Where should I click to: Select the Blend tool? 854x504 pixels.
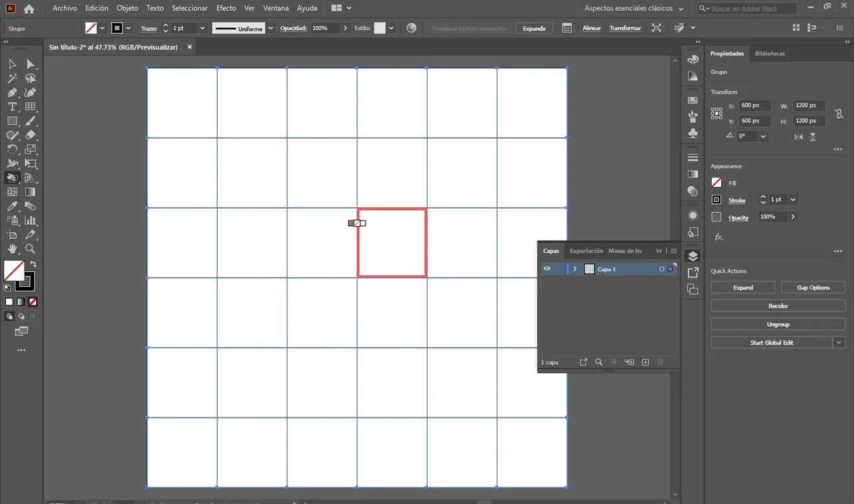tap(30, 207)
